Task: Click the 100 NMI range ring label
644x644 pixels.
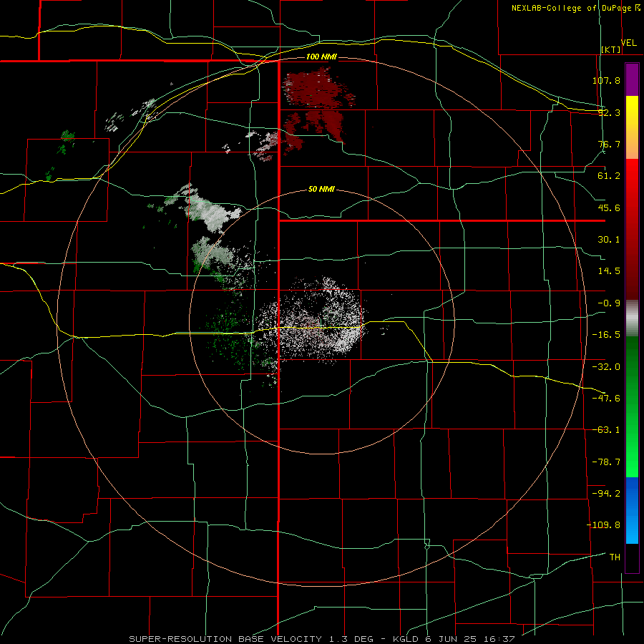Action: point(321,57)
